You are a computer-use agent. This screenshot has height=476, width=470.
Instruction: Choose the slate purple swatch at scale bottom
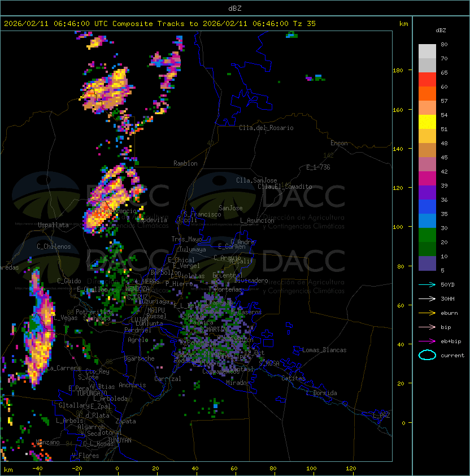click(x=427, y=263)
